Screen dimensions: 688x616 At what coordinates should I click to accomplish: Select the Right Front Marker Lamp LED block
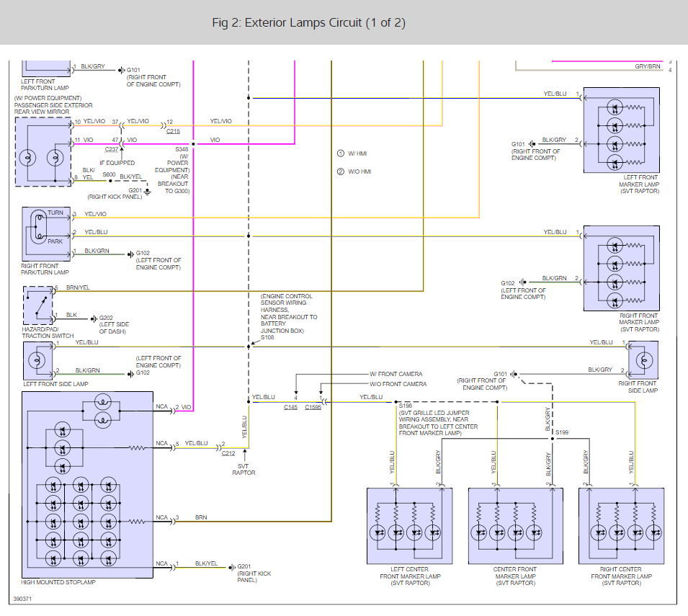pyautogui.click(x=621, y=269)
